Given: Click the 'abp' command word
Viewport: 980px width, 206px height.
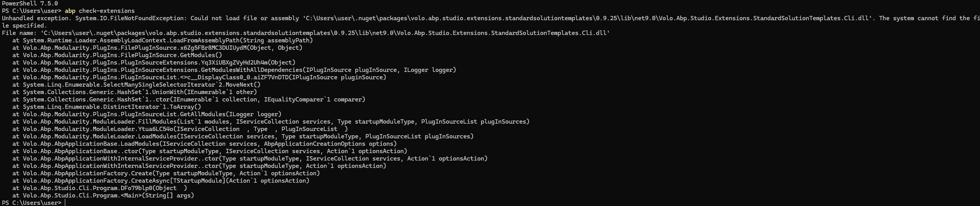Looking at the screenshot, I should point(70,10).
